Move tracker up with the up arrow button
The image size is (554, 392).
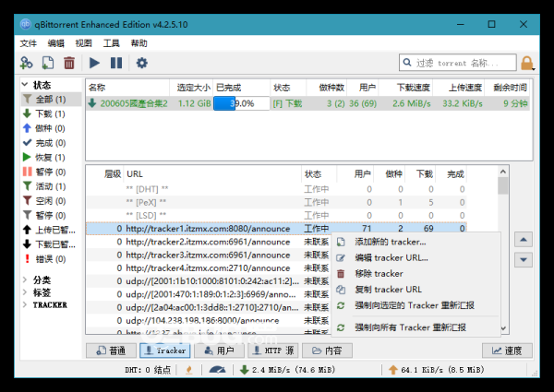[524, 240]
